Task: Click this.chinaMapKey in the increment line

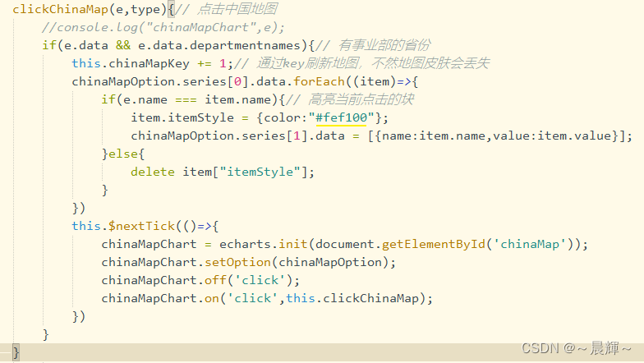Action: (131, 63)
